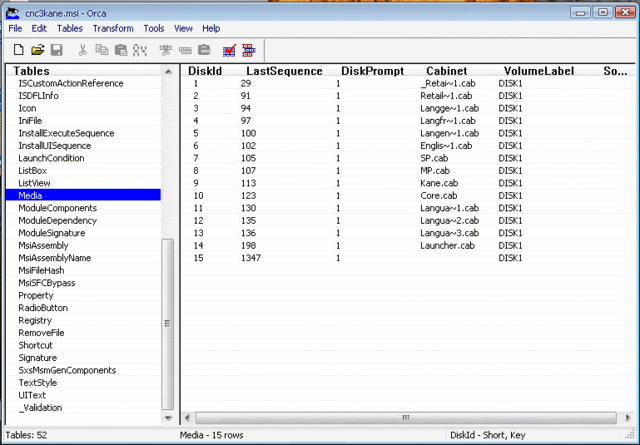Open the Tools menu

point(154,28)
